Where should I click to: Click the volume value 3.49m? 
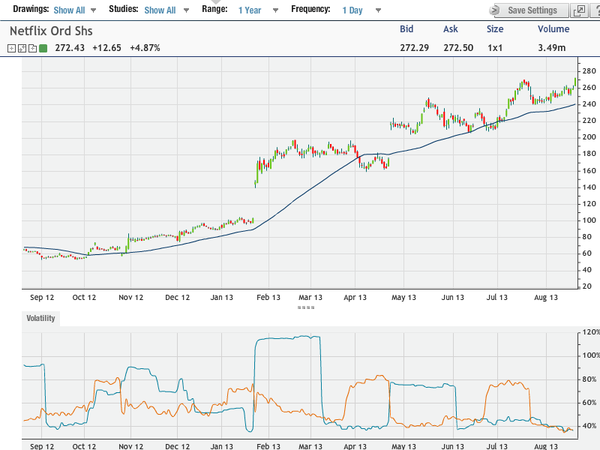pos(551,48)
